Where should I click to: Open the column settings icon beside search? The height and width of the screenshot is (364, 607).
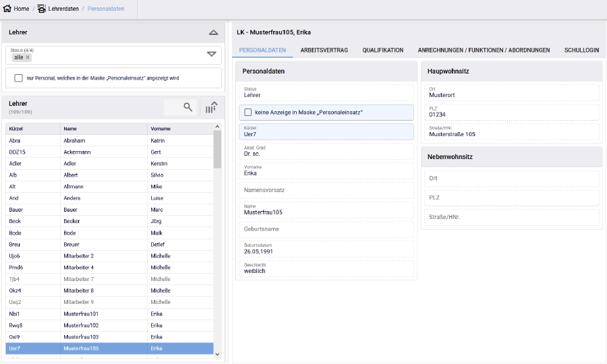[x=211, y=107]
